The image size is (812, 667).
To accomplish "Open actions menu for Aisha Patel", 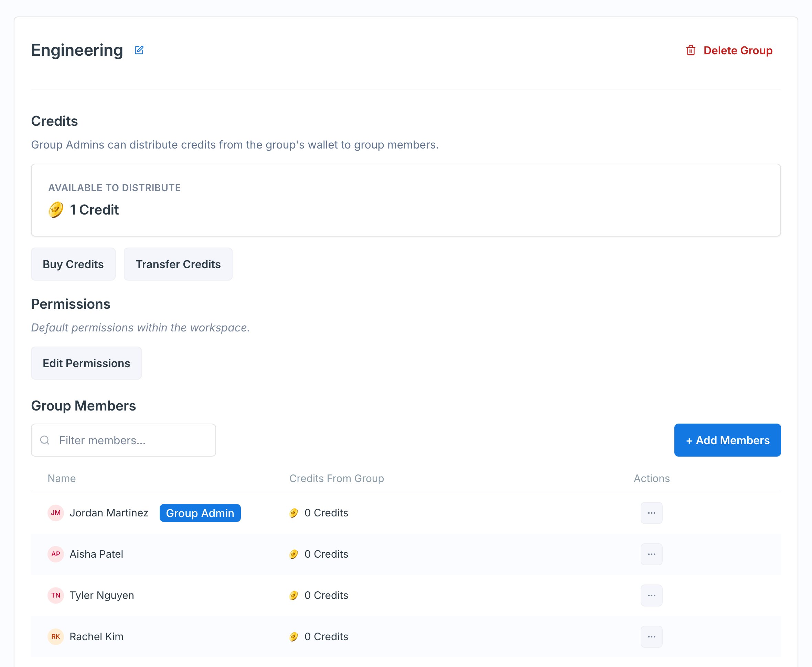I will [x=651, y=554].
